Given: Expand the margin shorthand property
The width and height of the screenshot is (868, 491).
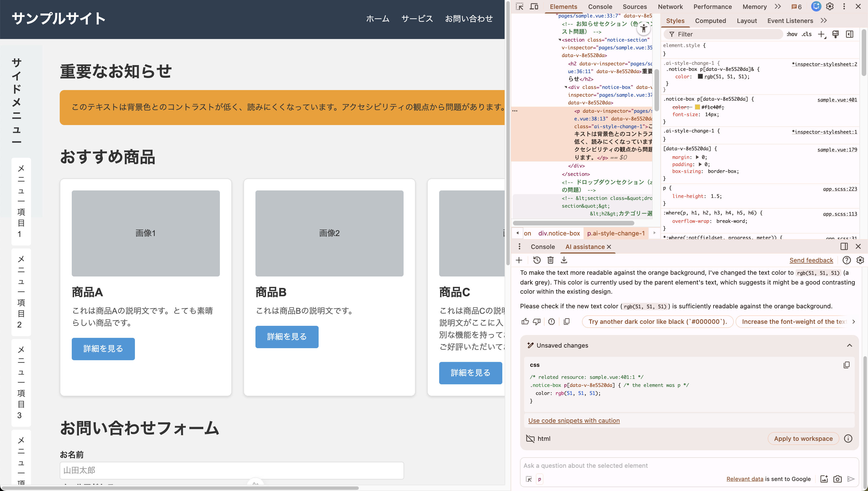Looking at the screenshot, I should [x=697, y=157].
